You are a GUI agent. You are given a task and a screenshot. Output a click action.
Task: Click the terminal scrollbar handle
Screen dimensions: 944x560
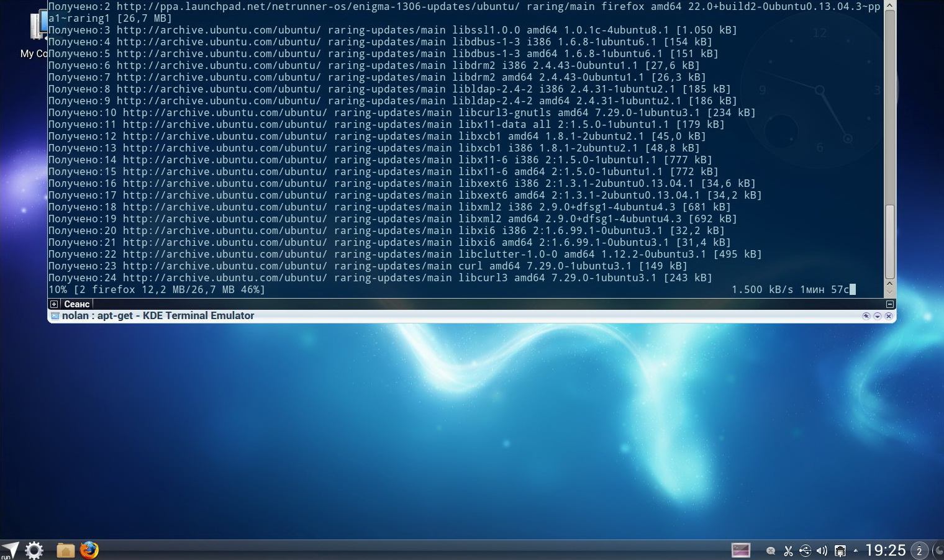point(889,242)
